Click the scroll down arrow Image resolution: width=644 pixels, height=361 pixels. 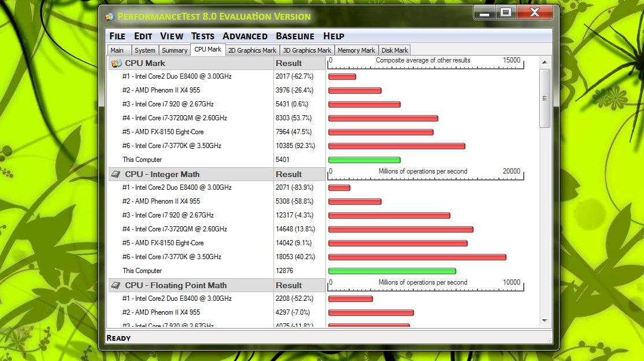545,321
